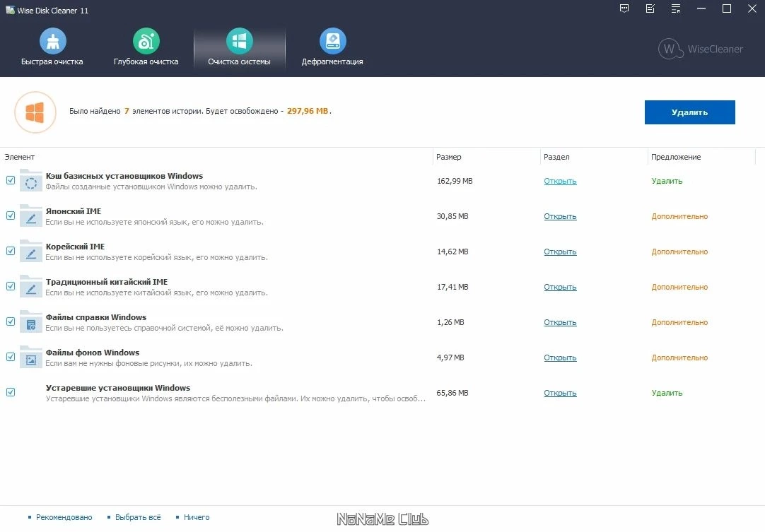The image size is (765, 532).
Task: Select the Корейский IME title text
Action: (75, 247)
